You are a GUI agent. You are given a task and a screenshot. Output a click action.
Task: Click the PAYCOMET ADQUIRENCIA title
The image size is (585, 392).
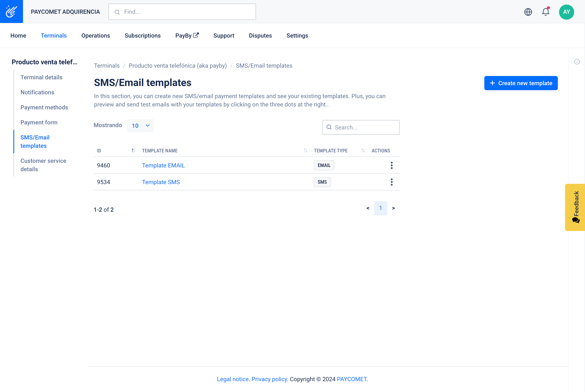[65, 12]
